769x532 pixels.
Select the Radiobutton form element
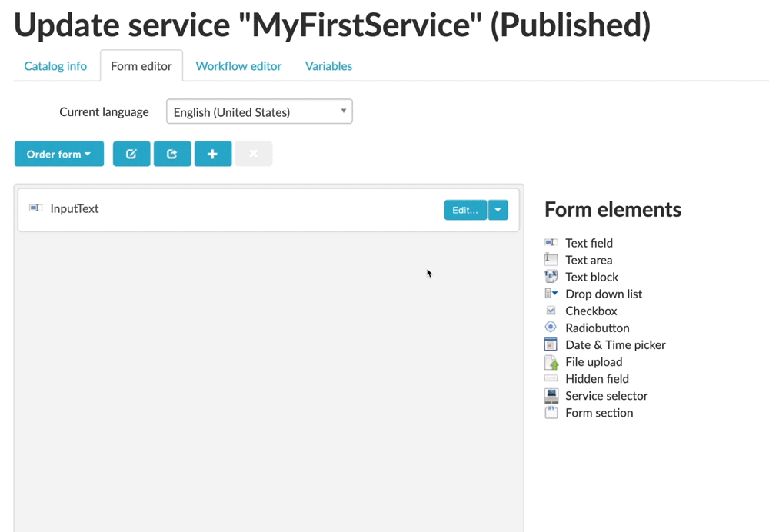pos(597,328)
